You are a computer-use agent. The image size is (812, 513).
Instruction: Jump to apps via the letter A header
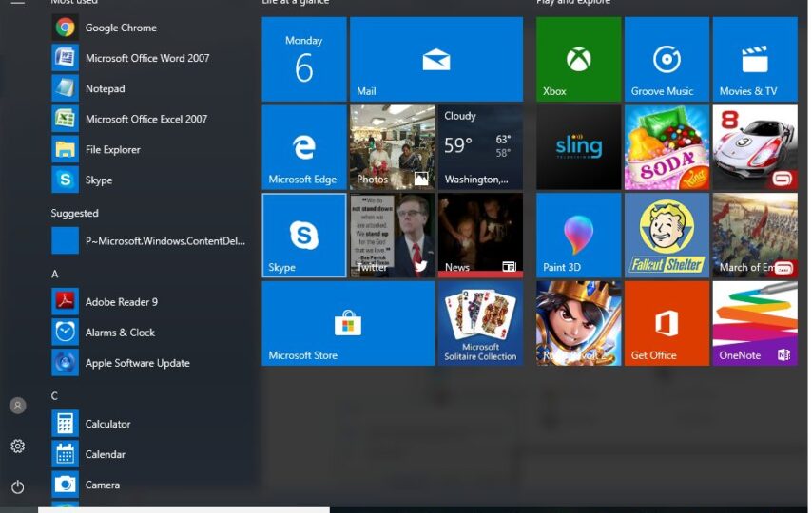(54, 274)
